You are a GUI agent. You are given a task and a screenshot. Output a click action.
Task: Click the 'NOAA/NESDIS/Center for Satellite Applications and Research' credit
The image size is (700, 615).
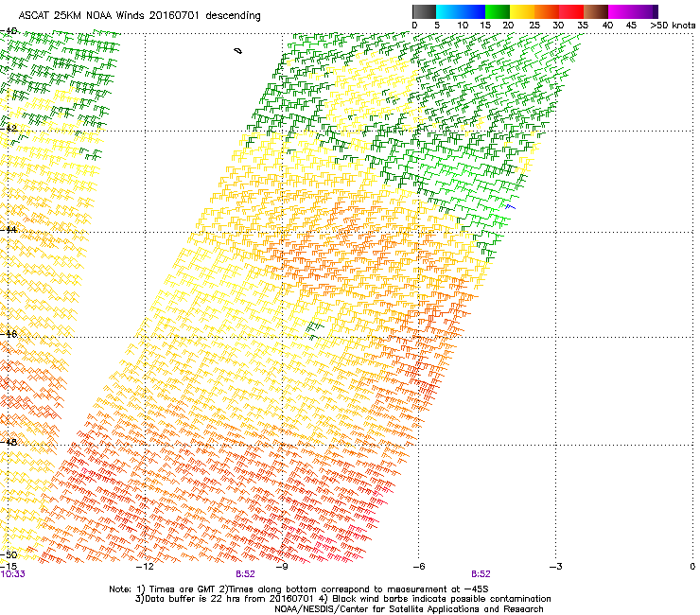click(x=409, y=609)
